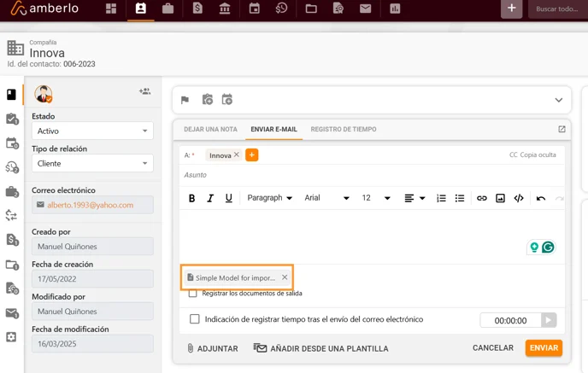Open the time entries dollar clock sidebar icon

pyautogui.click(x=12, y=167)
